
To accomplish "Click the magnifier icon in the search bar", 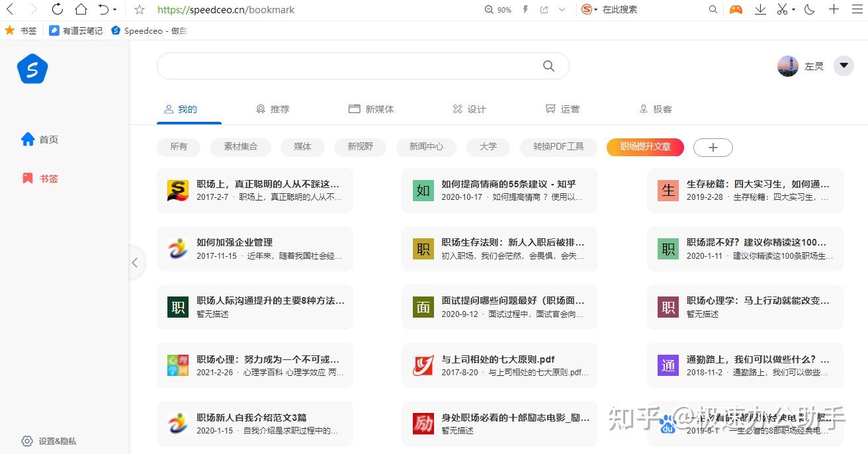I will click(x=548, y=66).
